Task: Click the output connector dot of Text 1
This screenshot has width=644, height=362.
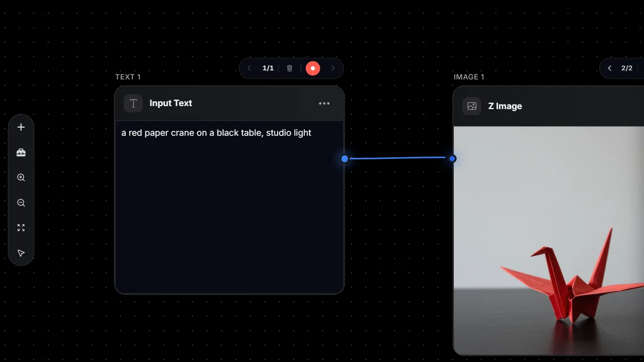Action: tap(345, 159)
